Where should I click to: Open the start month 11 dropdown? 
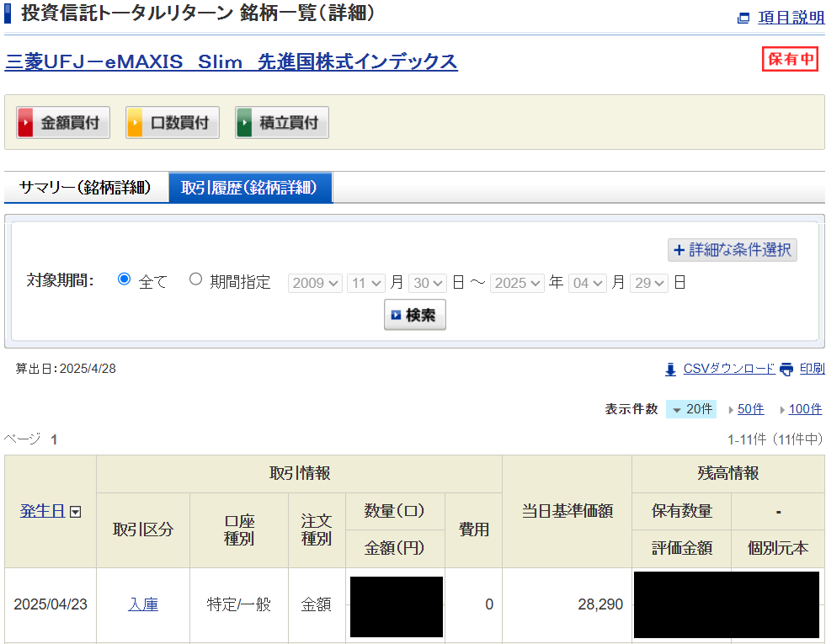click(x=366, y=284)
